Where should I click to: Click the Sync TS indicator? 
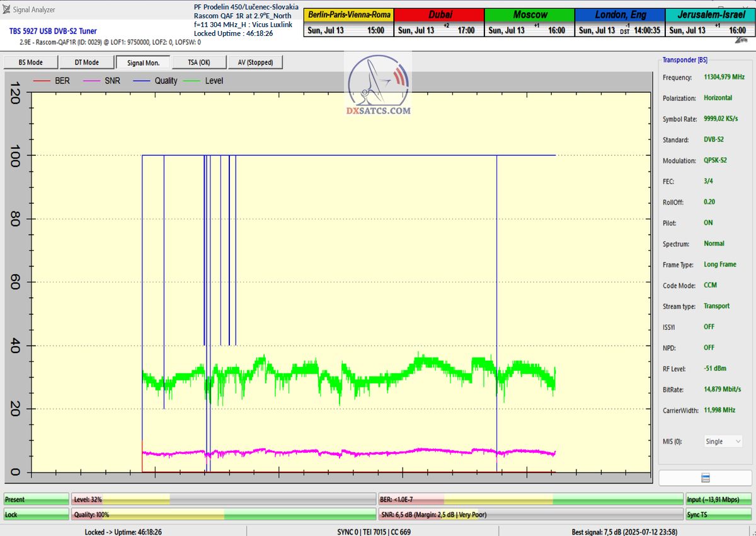tap(718, 515)
